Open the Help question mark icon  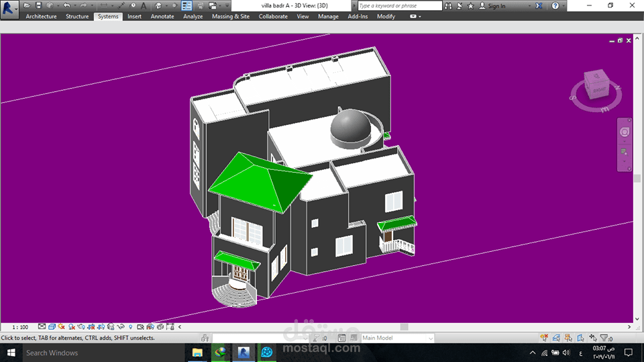(x=555, y=5)
